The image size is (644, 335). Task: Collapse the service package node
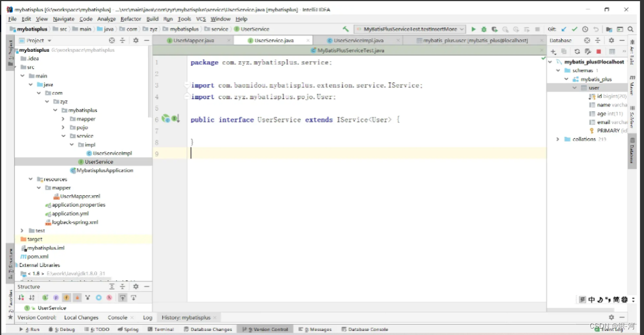click(x=63, y=136)
